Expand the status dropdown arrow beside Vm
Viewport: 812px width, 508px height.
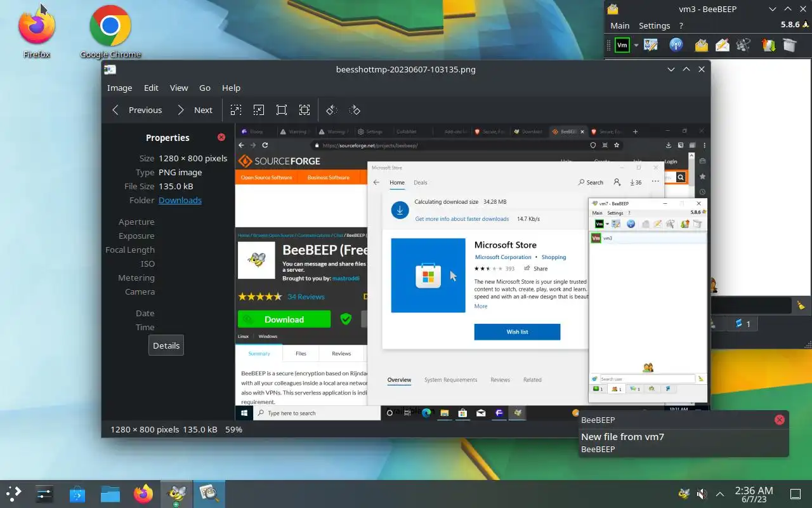pyautogui.click(x=636, y=46)
